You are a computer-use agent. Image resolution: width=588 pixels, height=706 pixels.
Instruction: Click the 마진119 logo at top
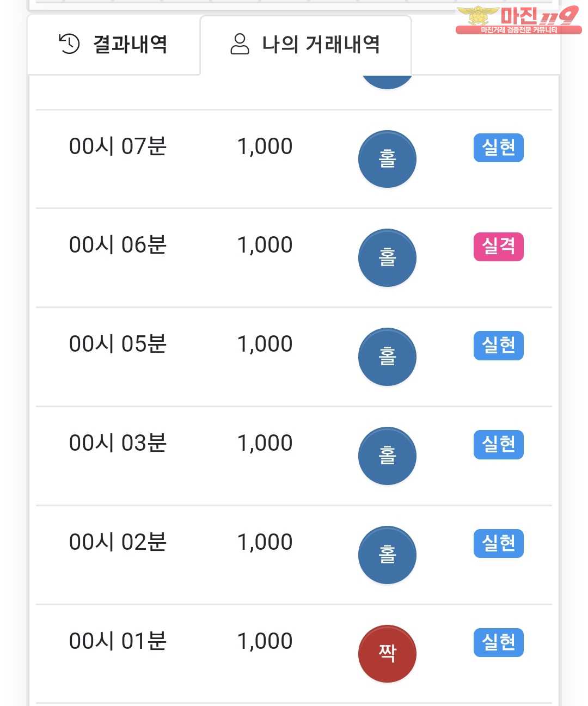[517, 20]
